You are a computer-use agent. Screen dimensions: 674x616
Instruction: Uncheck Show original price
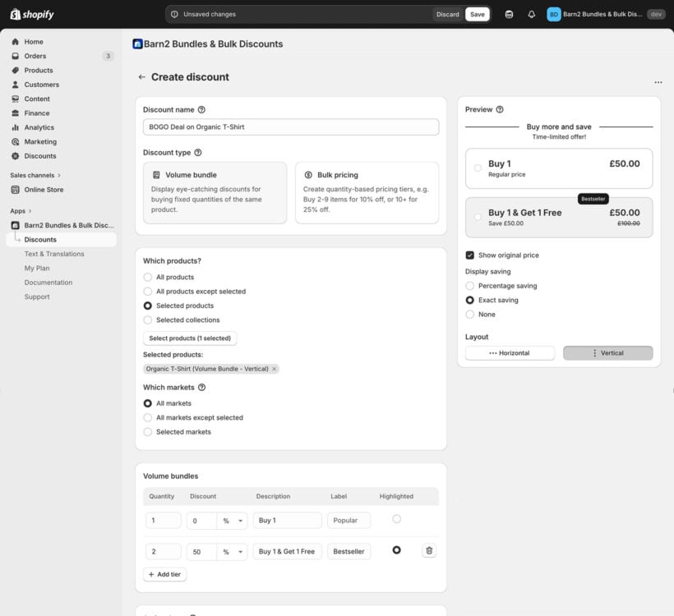(469, 255)
